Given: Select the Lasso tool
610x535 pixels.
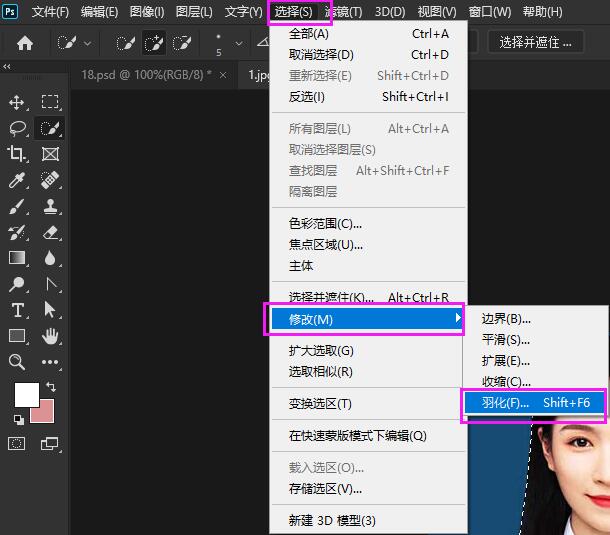Looking at the screenshot, I should pos(17,128).
